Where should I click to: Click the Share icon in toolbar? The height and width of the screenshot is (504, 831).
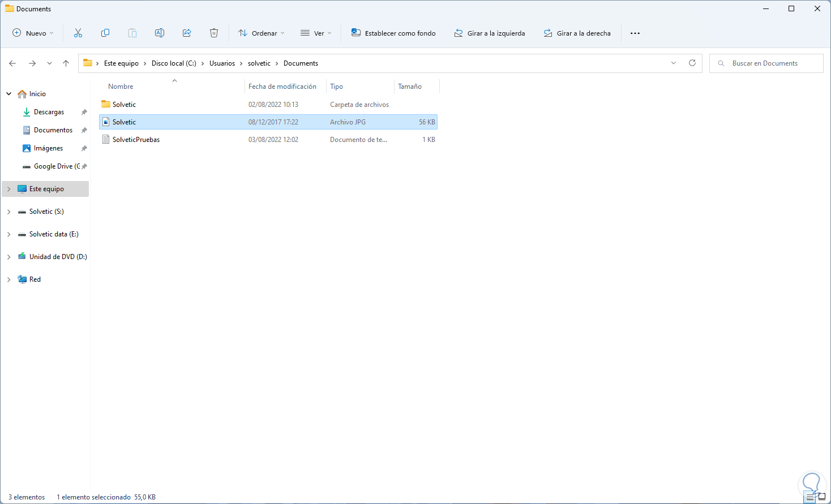point(187,33)
